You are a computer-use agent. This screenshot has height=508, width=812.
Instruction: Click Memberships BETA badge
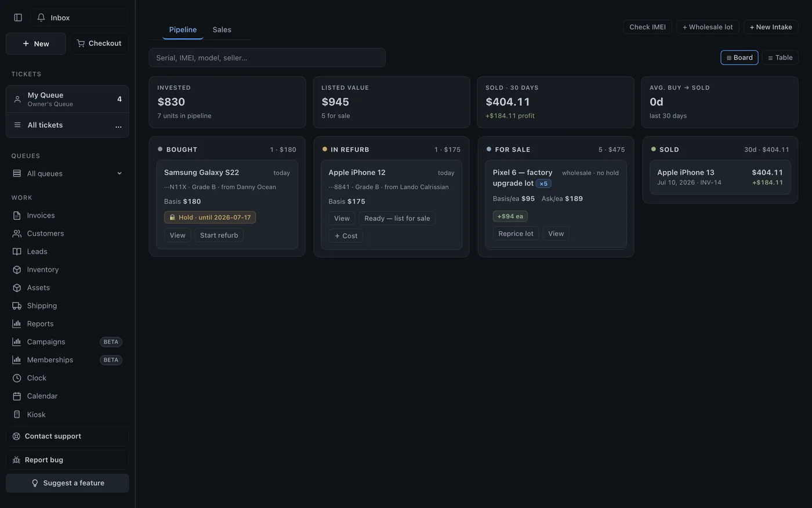coord(111,360)
